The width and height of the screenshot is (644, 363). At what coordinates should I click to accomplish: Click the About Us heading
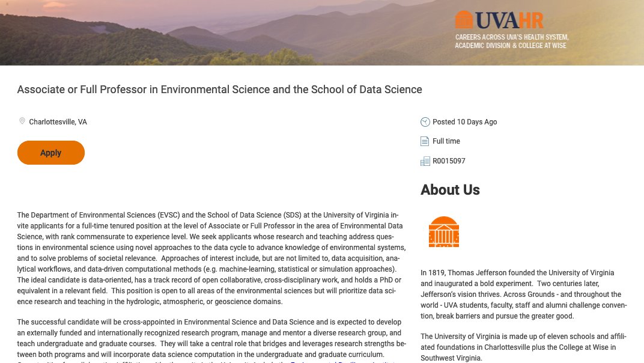(x=450, y=190)
